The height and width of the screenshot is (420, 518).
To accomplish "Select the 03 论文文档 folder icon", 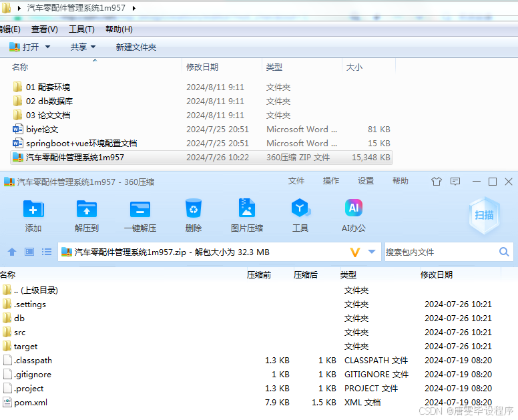I will pyautogui.click(x=17, y=115).
